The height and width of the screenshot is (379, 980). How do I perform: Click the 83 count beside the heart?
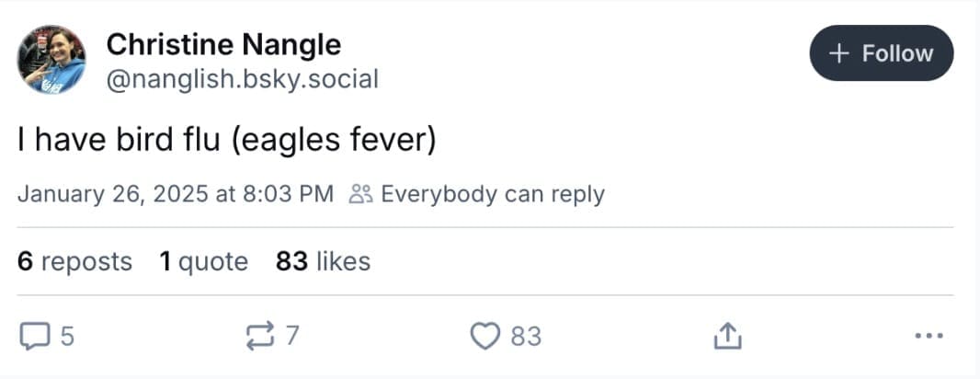tap(526, 337)
